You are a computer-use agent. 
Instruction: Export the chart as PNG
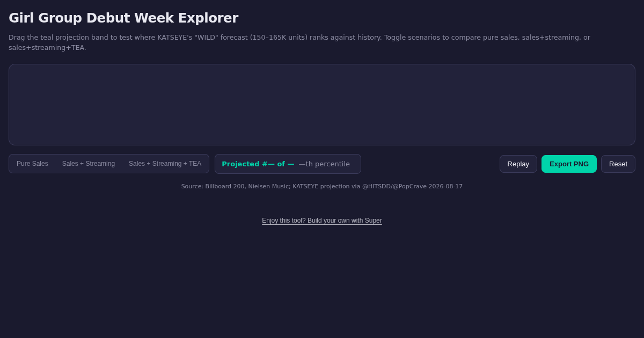(x=569, y=164)
